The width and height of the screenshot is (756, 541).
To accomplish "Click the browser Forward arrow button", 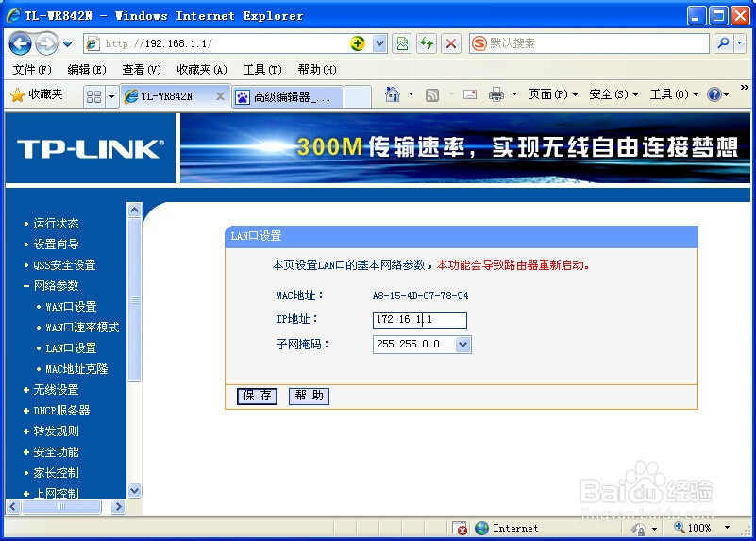I will pyautogui.click(x=47, y=43).
